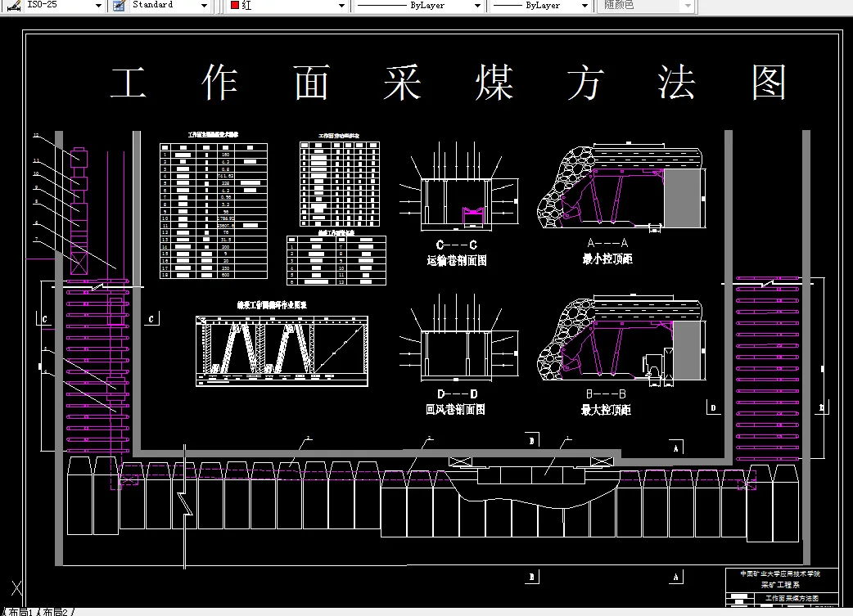Expand the ISO-25 dimension style dropdown
Viewport: 853px width, 616px height.
click(x=97, y=6)
